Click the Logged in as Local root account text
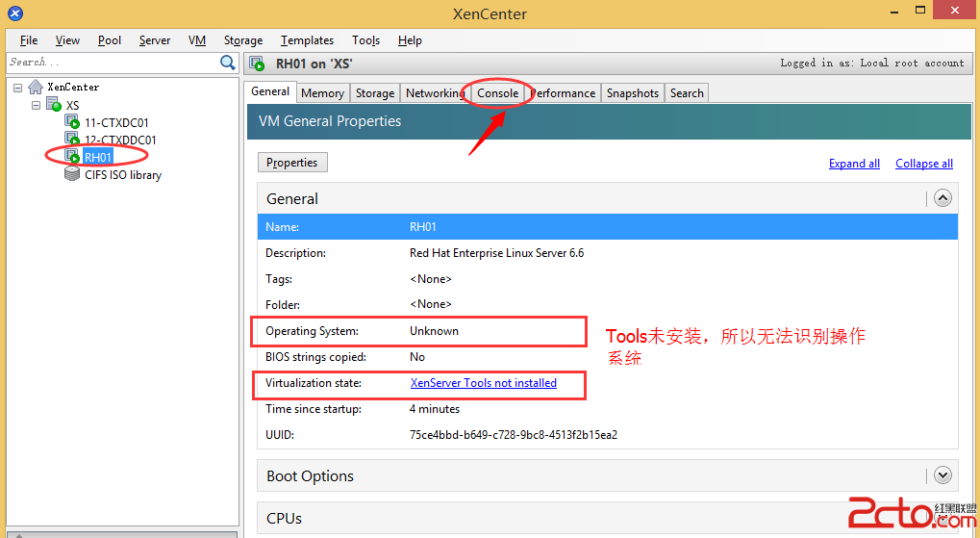Screen dimensions: 980x538 (x=872, y=63)
